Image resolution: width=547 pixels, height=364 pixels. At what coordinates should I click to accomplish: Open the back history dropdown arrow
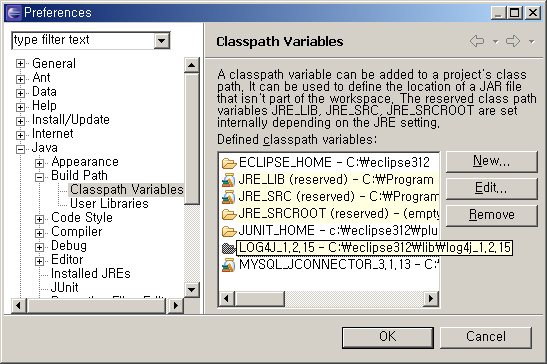[x=495, y=42]
